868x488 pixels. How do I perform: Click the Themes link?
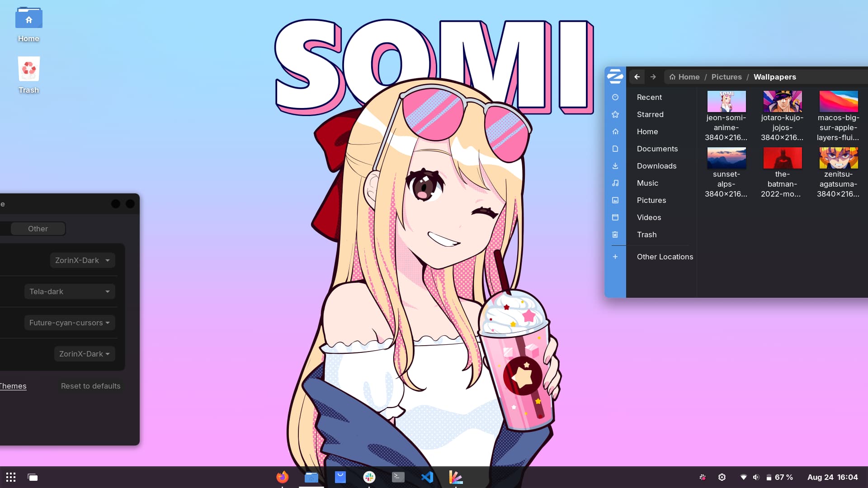[x=13, y=386]
